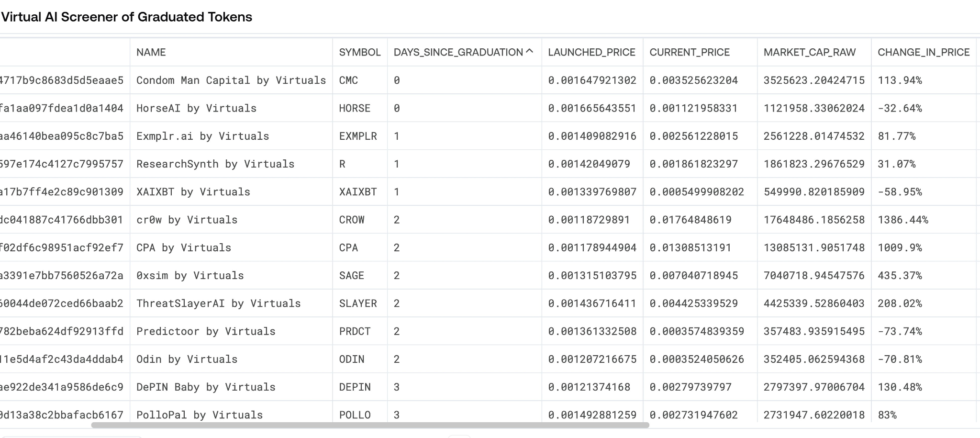Select the ResearchSynth by Virtuals row name

coord(215,164)
